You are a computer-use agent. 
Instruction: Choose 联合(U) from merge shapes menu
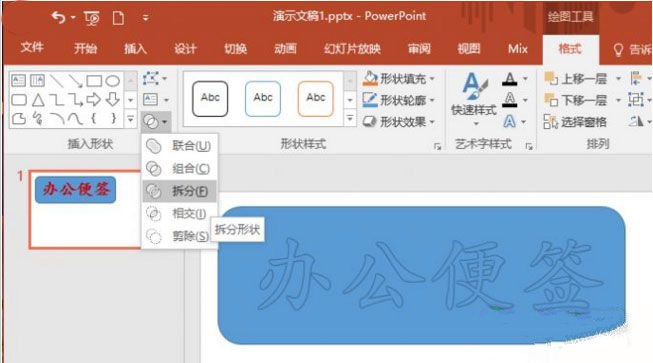pos(179,146)
